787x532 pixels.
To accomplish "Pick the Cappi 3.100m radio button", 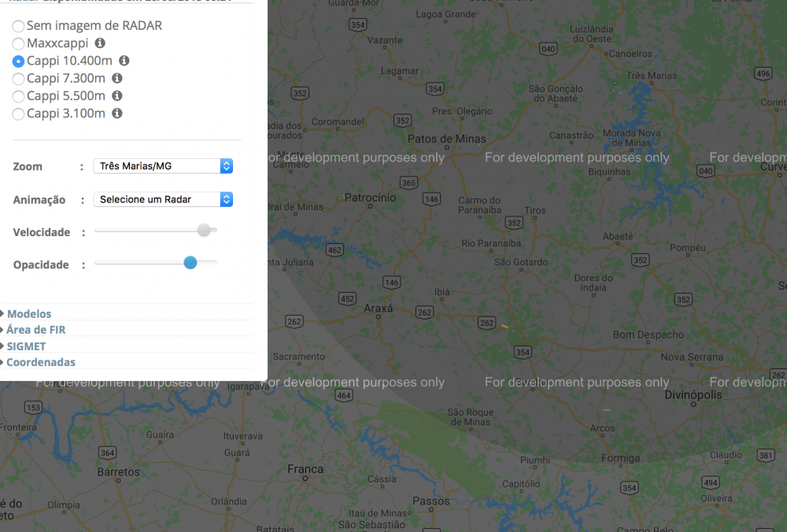I will click(x=18, y=113).
